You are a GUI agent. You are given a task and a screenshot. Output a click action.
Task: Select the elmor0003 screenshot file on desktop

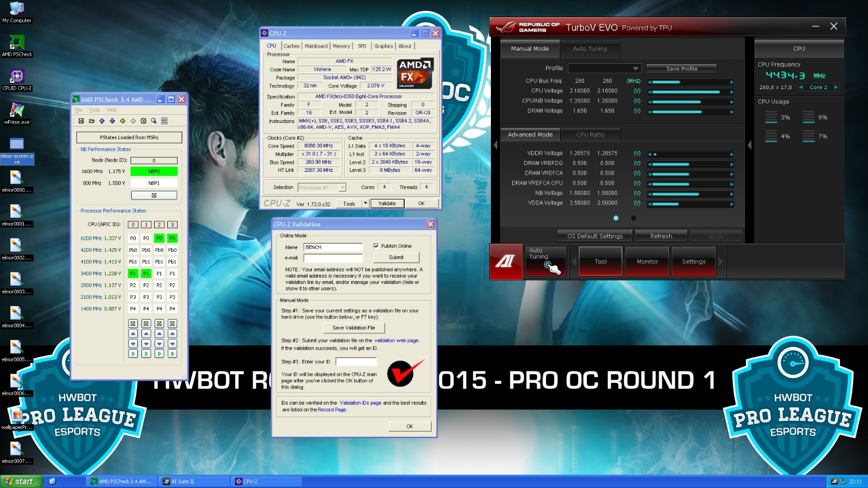tap(17, 283)
